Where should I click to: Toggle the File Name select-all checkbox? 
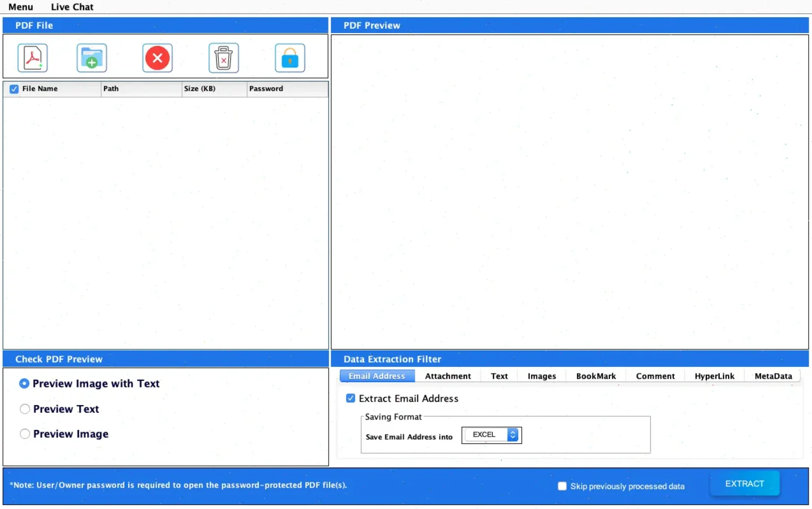[14, 89]
